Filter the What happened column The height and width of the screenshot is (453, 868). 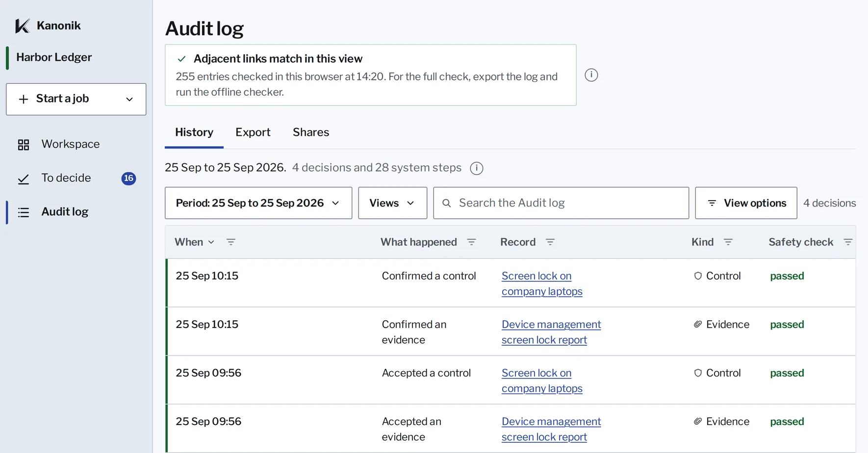click(471, 242)
